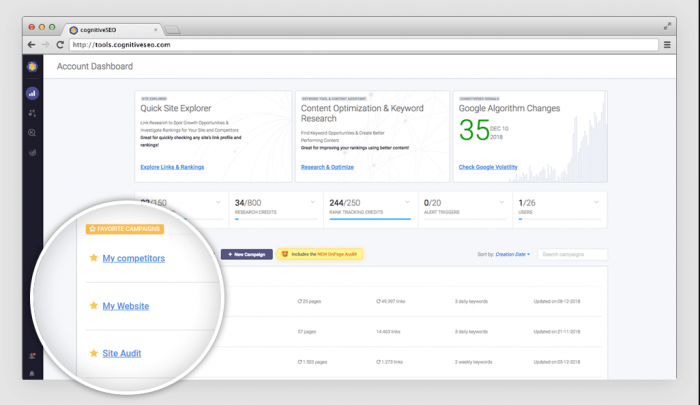Open a new browser tab
700x405 pixels.
coord(172,30)
